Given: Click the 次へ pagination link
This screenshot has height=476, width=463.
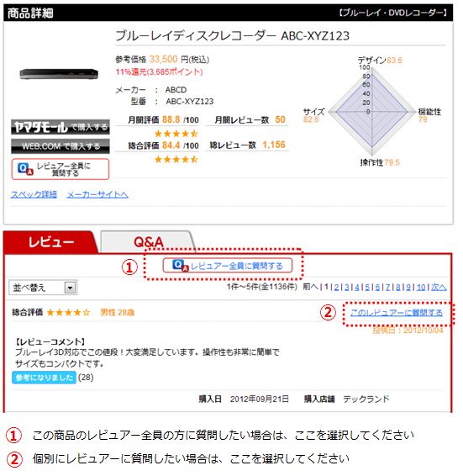Looking at the screenshot, I should pos(439,287).
